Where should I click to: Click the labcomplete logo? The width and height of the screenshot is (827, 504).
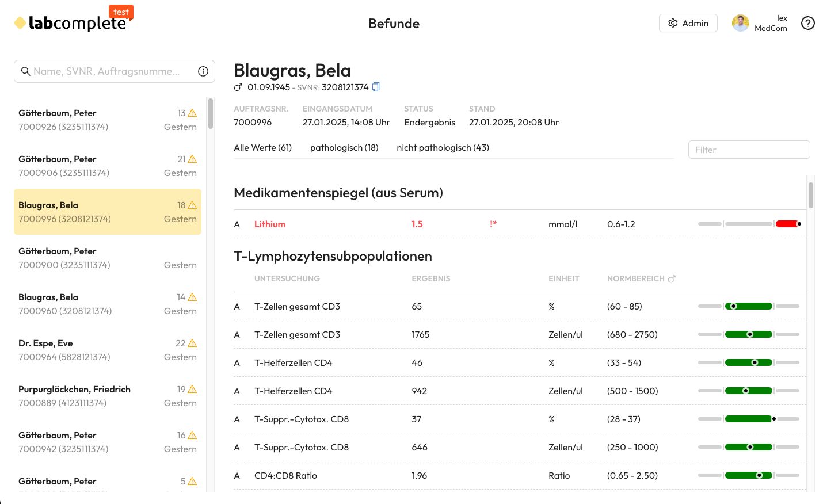tap(69, 22)
